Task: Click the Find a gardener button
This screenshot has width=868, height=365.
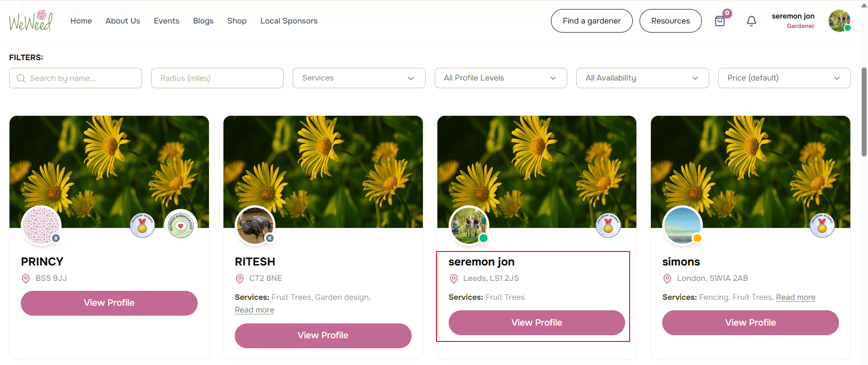Action: [x=591, y=21]
